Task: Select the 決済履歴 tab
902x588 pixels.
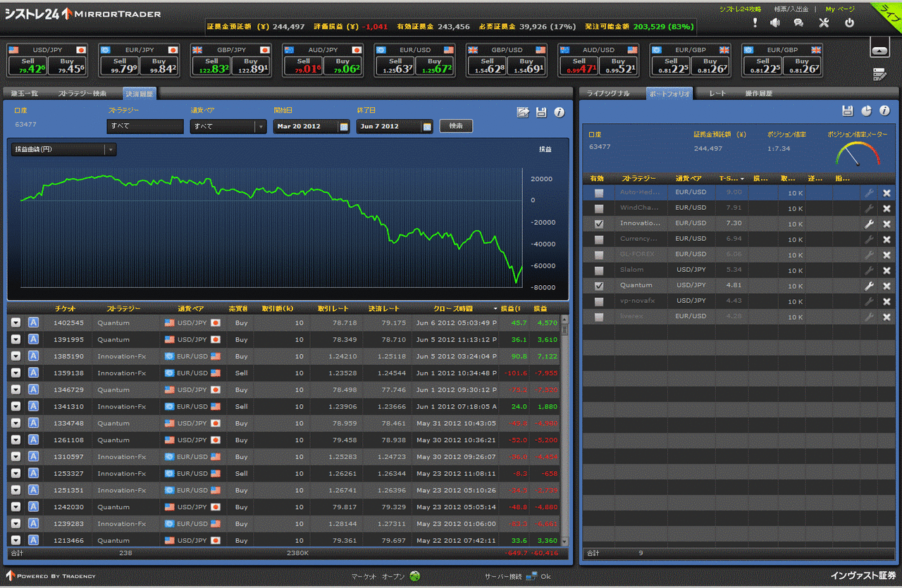Action: [139, 94]
